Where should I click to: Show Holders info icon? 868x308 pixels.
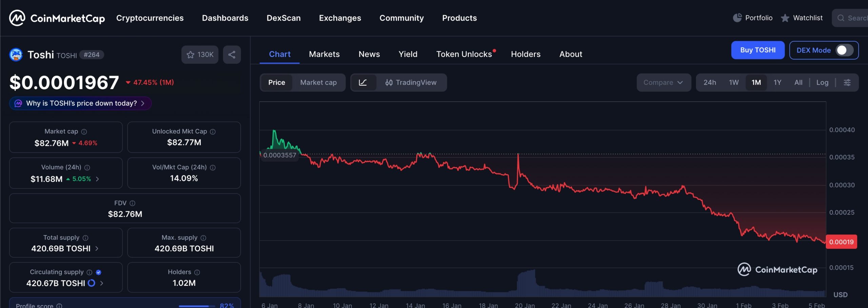click(x=197, y=272)
